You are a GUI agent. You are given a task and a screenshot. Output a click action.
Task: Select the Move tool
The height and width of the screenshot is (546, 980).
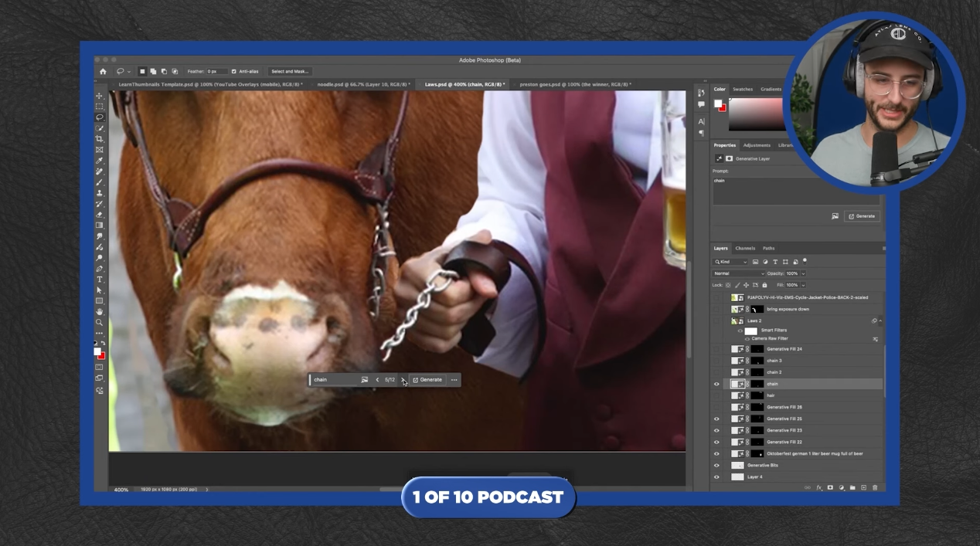99,96
